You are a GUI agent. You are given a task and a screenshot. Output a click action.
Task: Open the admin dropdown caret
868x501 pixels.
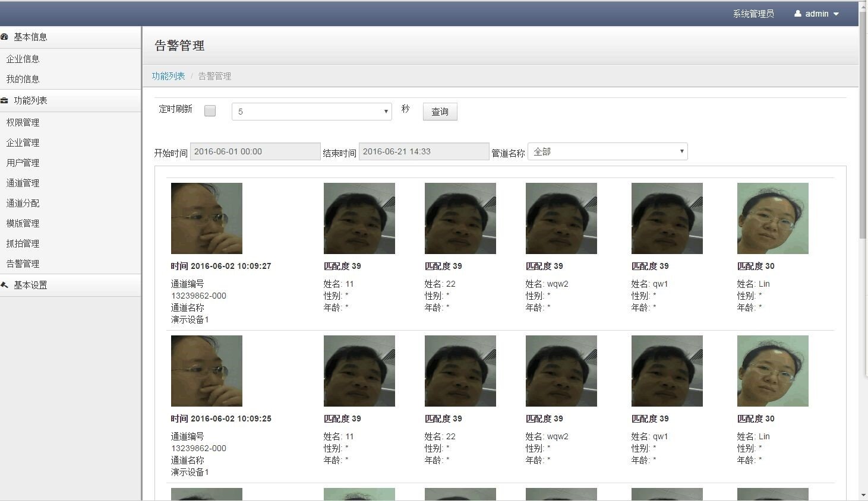point(837,14)
